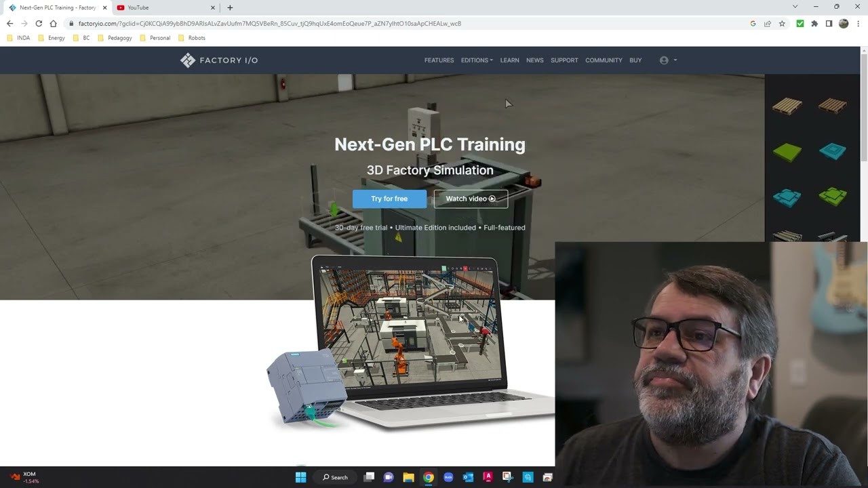
Task: Click the Google icon in address bar
Action: click(753, 23)
